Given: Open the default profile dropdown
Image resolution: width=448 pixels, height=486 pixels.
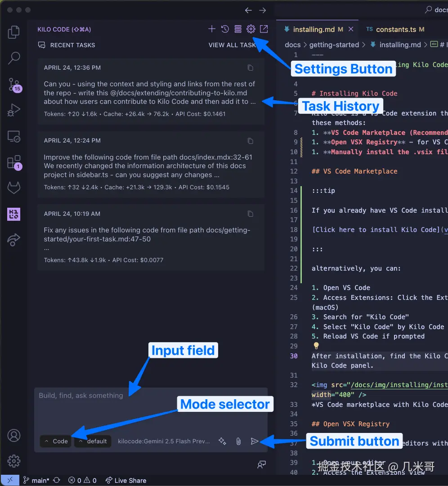Looking at the screenshot, I should pos(93,441).
